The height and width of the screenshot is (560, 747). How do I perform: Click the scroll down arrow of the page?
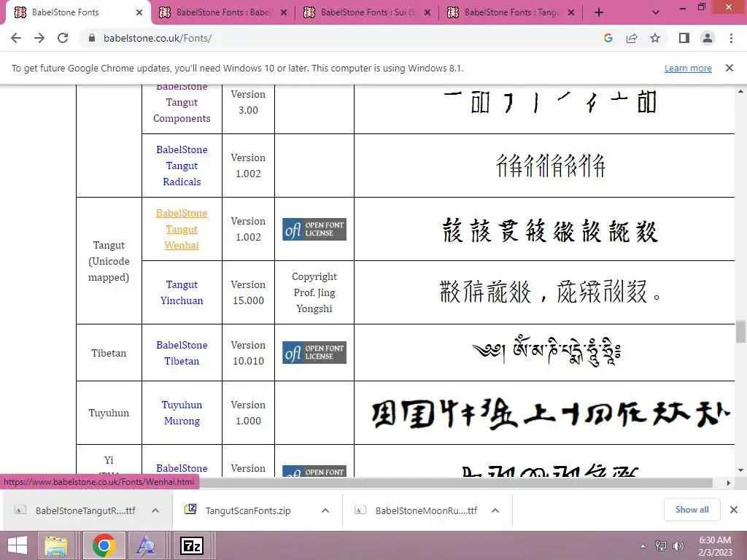click(x=740, y=470)
